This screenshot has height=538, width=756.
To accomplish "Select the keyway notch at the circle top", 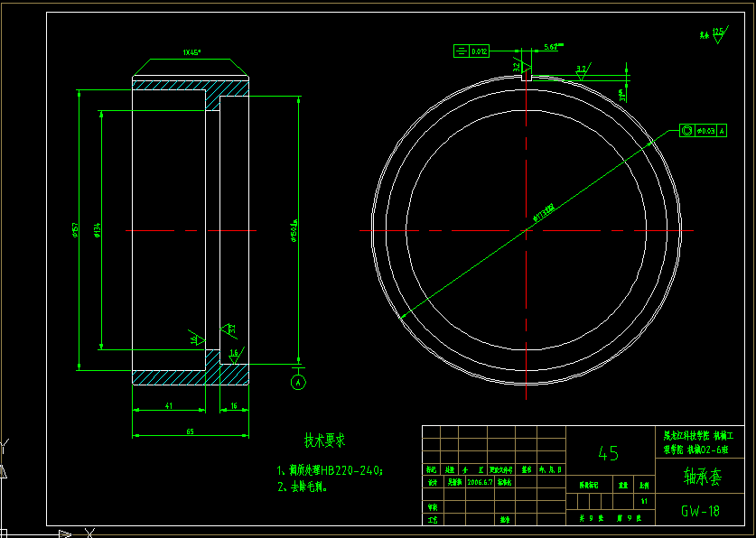I will coord(526,78).
